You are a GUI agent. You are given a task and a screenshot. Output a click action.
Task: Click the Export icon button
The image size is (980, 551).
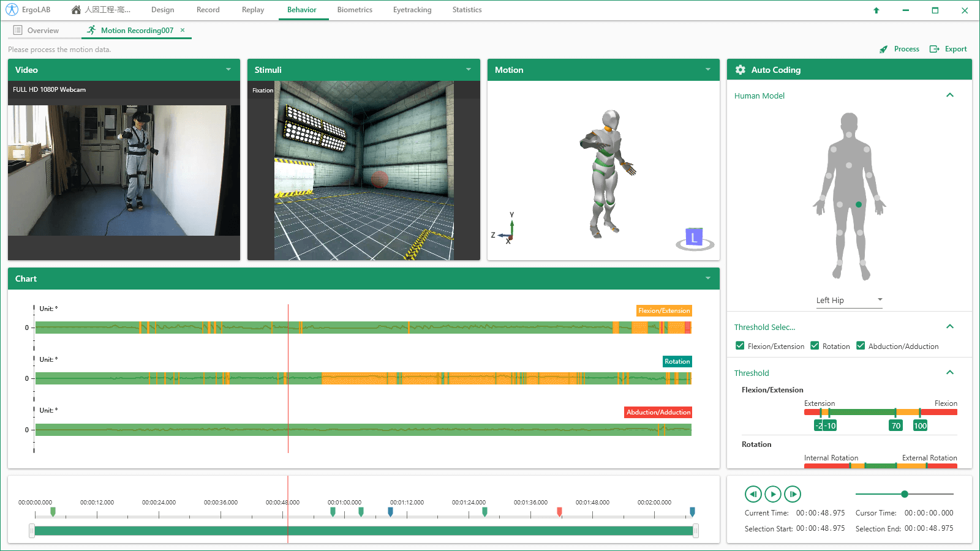point(934,49)
